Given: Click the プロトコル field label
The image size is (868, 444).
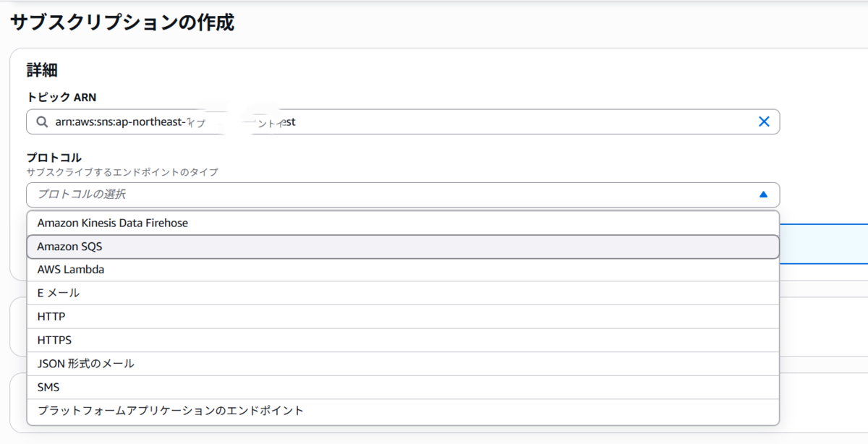Looking at the screenshot, I should [54, 158].
